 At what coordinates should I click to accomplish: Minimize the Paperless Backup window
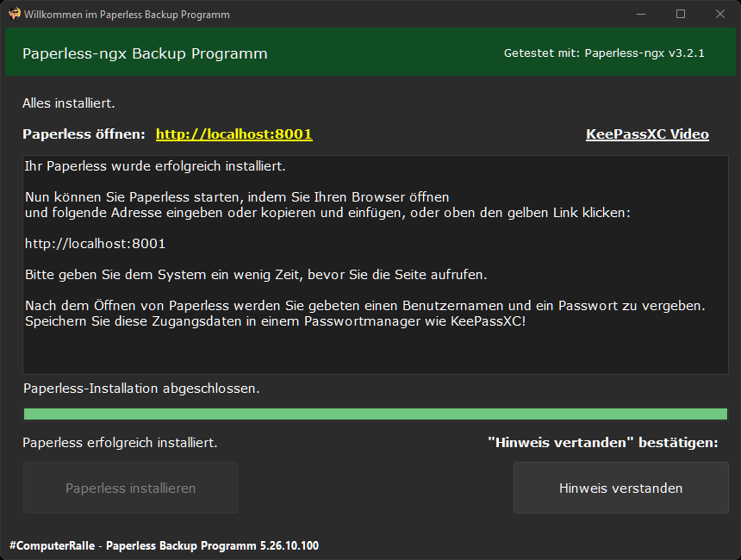[x=641, y=14]
